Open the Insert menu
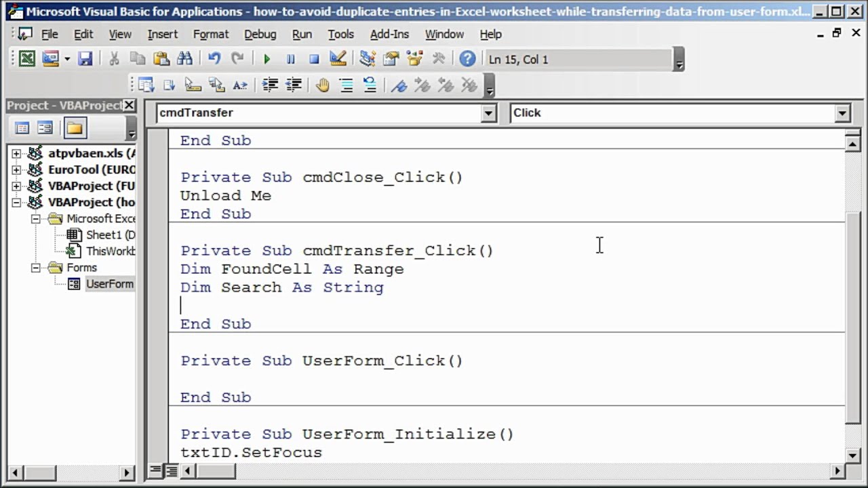This screenshot has height=488, width=868. click(162, 34)
